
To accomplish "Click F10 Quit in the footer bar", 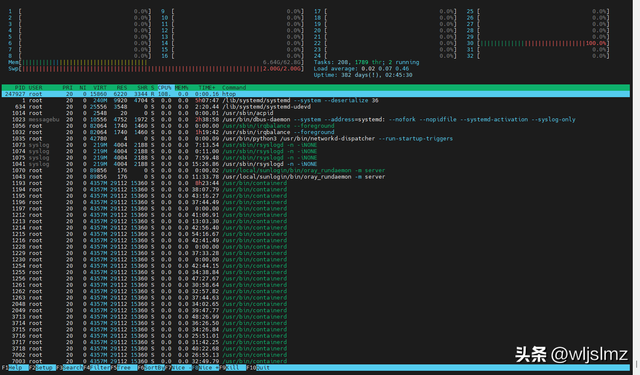I will 258,368.
